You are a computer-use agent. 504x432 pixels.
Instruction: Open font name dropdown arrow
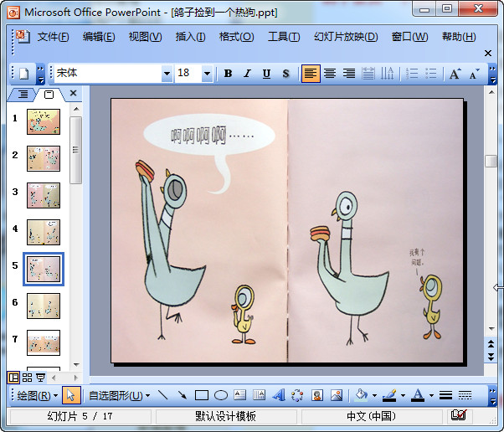[x=167, y=74]
